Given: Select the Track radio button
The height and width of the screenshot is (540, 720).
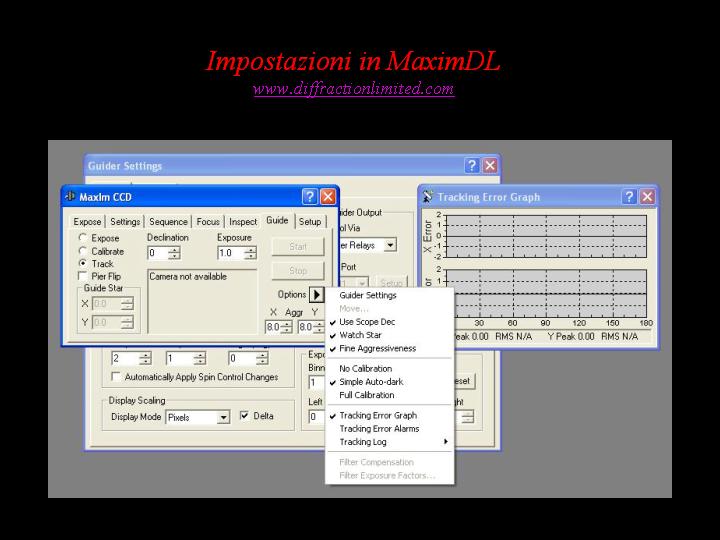Looking at the screenshot, I should (x=83, y=264).
